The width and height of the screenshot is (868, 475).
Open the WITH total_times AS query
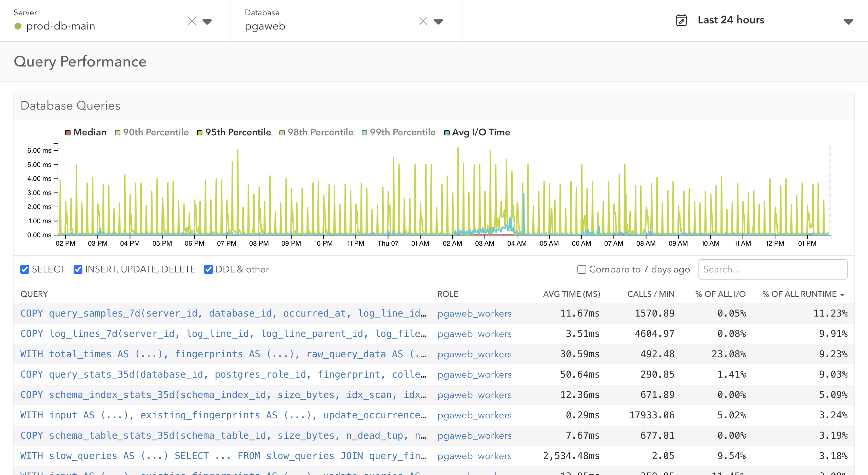(x=223, y=354)
